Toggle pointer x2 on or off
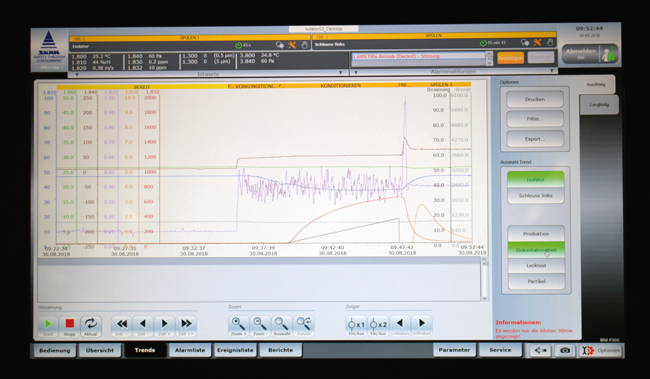This screenshot has height=379, width=650. (378, 326)
